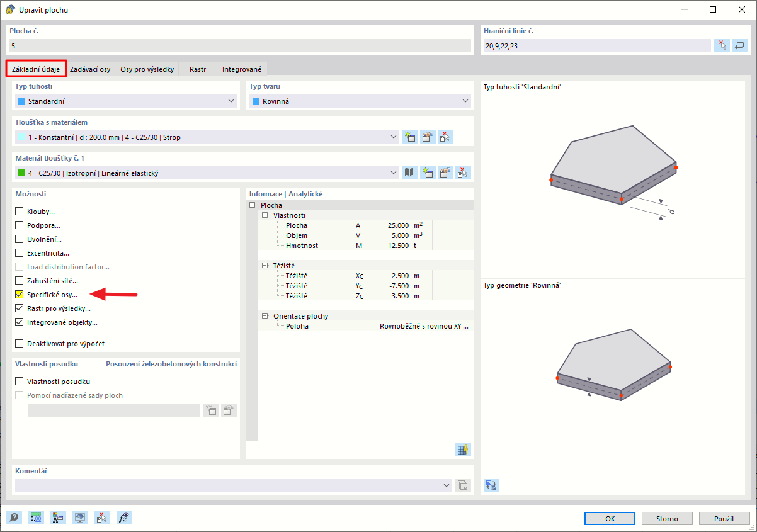Viewport: 757px width, 532px height.
Task: Open the units and decimals 0,00 icon
Action: tap(37, 518)
